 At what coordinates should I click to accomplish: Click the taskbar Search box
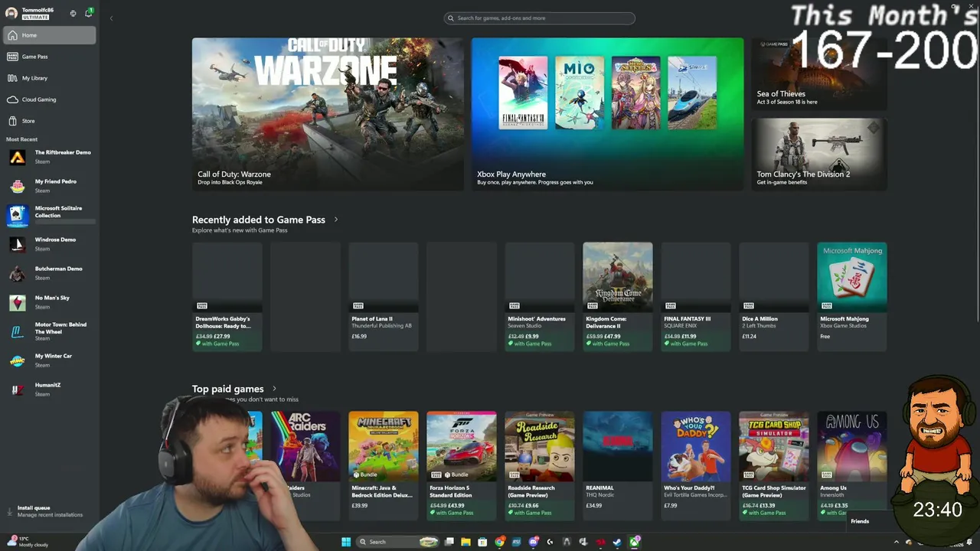tap(398, 542)
